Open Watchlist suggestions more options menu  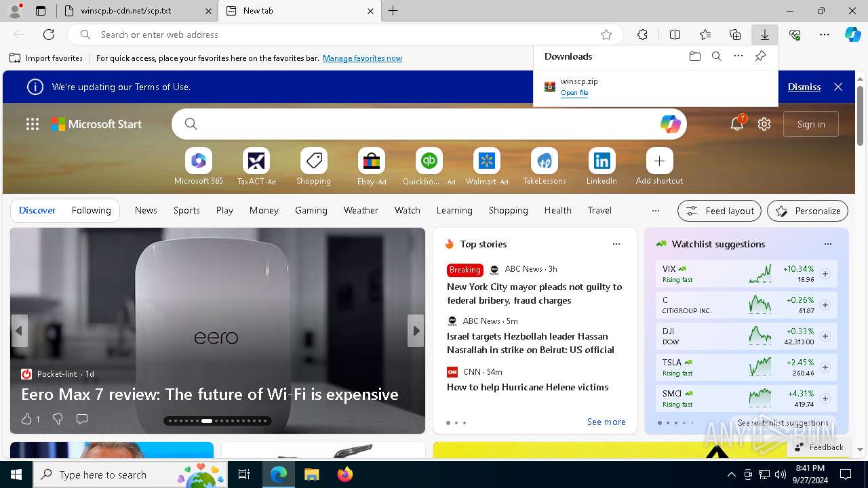tap(828, 244)
